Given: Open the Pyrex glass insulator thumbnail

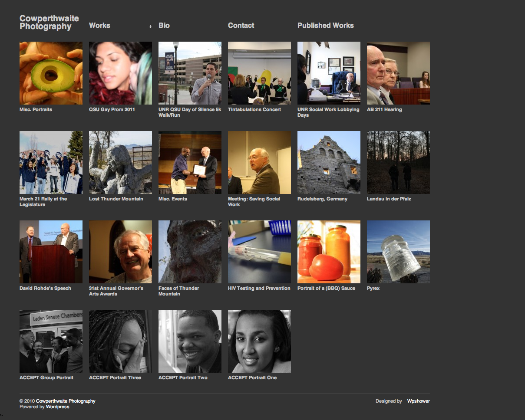Looking at the screenshot, I should click(x=398, y=252).
